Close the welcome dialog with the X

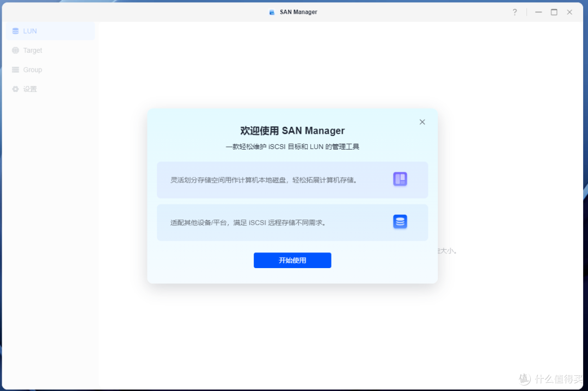422,122
